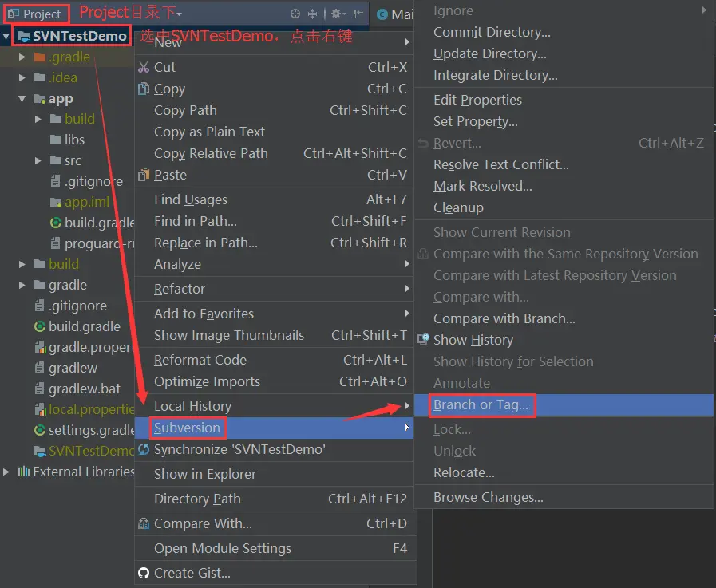Select Branch or Tag... in Subversion submenu
The image size is (716, 588).
pos(564,405)
